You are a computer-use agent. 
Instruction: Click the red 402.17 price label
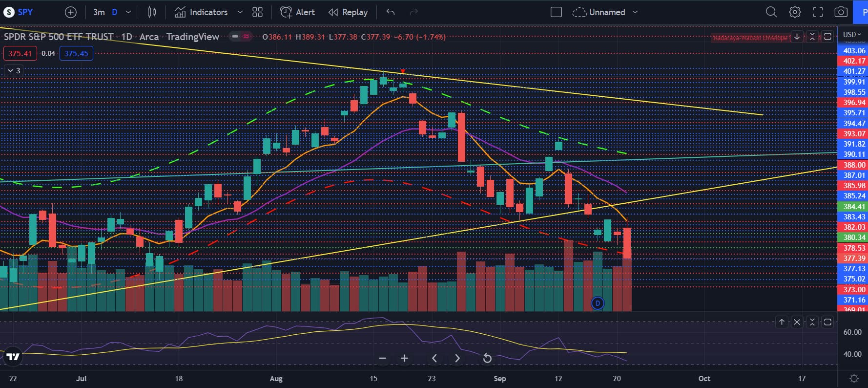(853, 61)
